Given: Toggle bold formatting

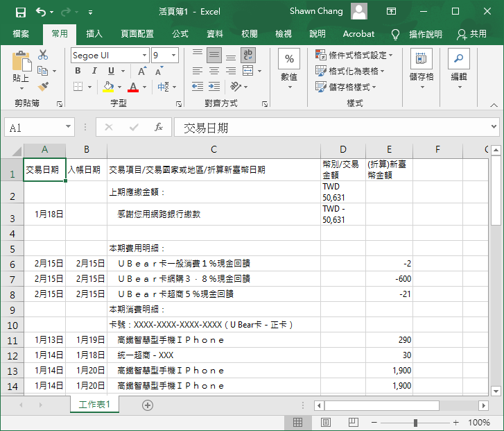Looking at the screenshot, I should click(78, 71).
